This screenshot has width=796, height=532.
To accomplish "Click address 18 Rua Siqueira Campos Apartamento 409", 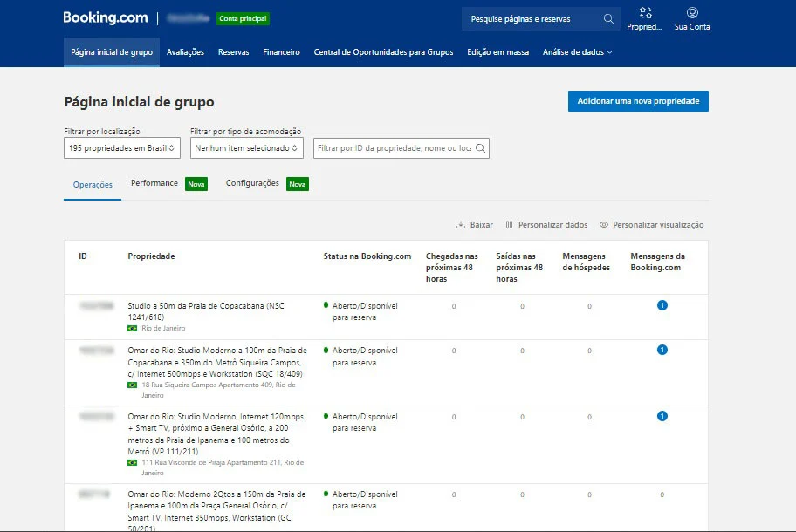I will click(x=218, y=390).
